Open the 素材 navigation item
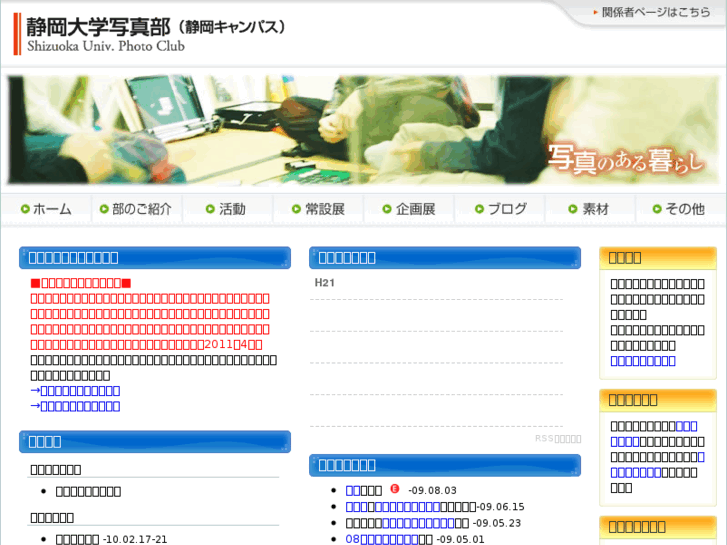Screen dimensions: 727x545 590,209
